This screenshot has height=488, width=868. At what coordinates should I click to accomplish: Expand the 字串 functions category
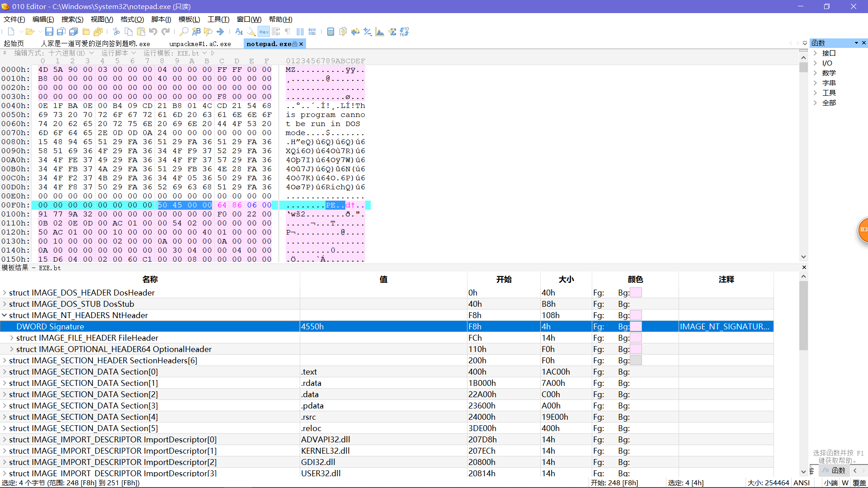click(x=816, y=83)
